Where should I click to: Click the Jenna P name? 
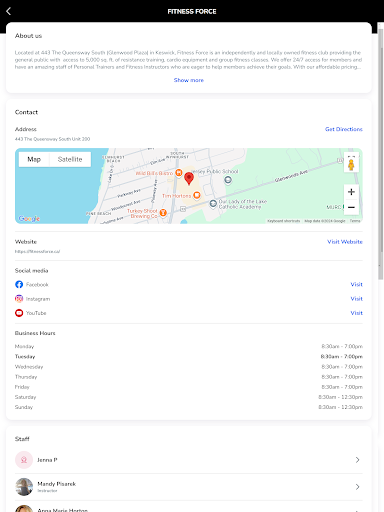(47, 460)
